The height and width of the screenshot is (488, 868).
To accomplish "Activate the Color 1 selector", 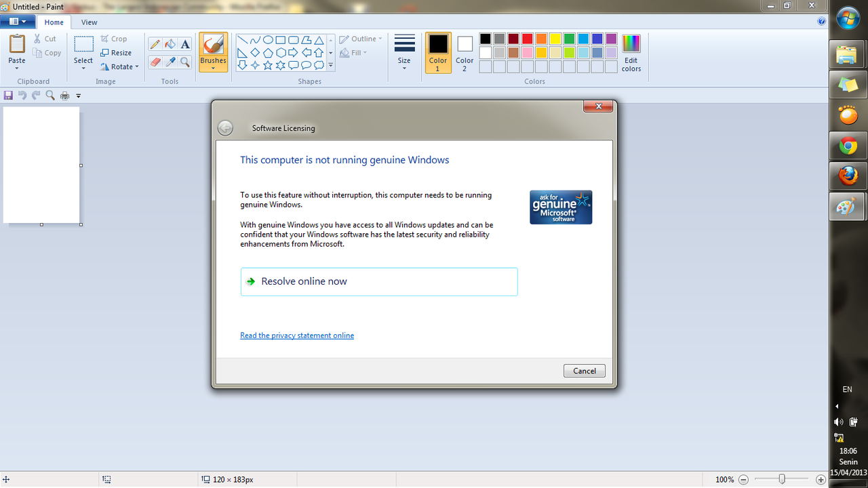I will pyautogui.click(x=438, y=53).
